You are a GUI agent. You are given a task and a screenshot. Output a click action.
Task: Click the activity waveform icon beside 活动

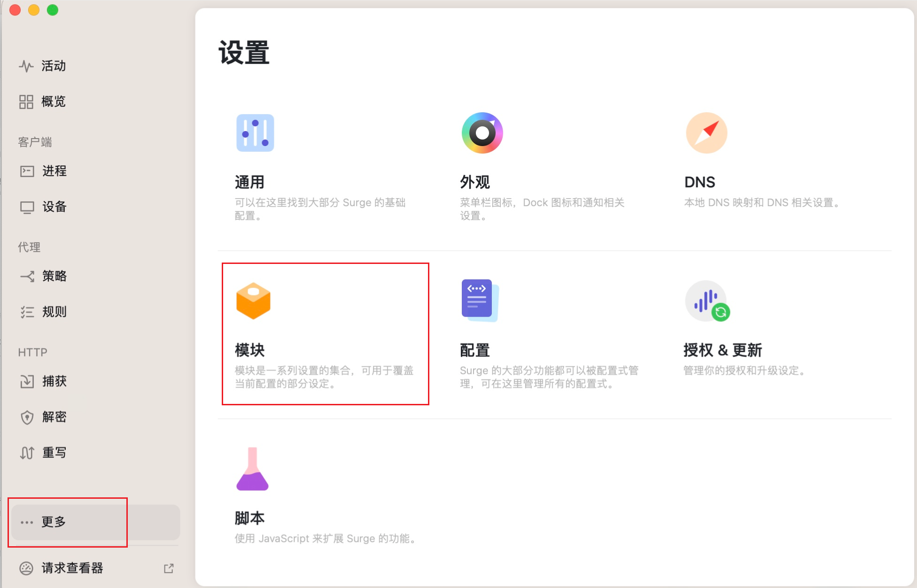pos(26,66)
